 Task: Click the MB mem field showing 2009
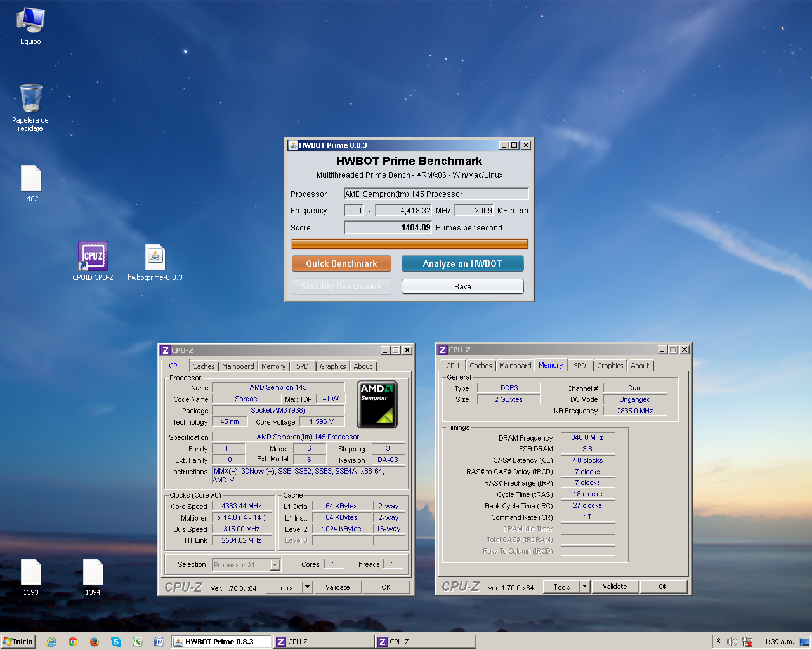[x=475, y=210]
